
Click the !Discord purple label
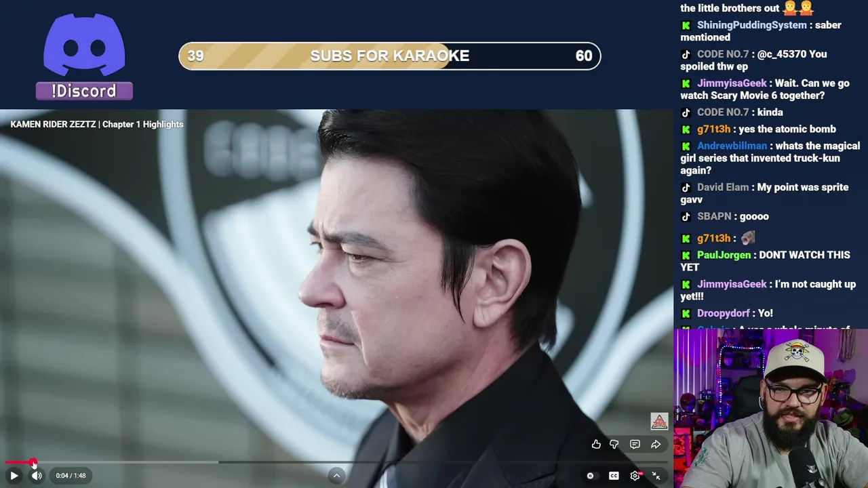point(84,91)
